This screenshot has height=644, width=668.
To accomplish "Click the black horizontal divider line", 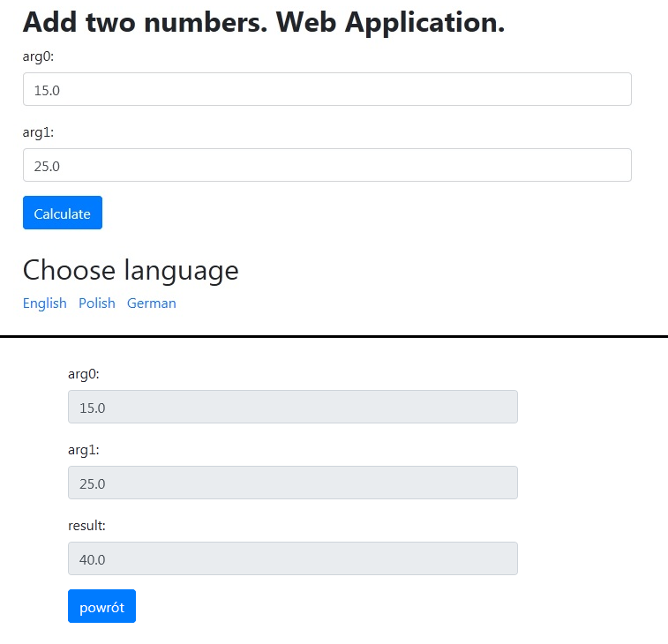I will coord(334,336).
